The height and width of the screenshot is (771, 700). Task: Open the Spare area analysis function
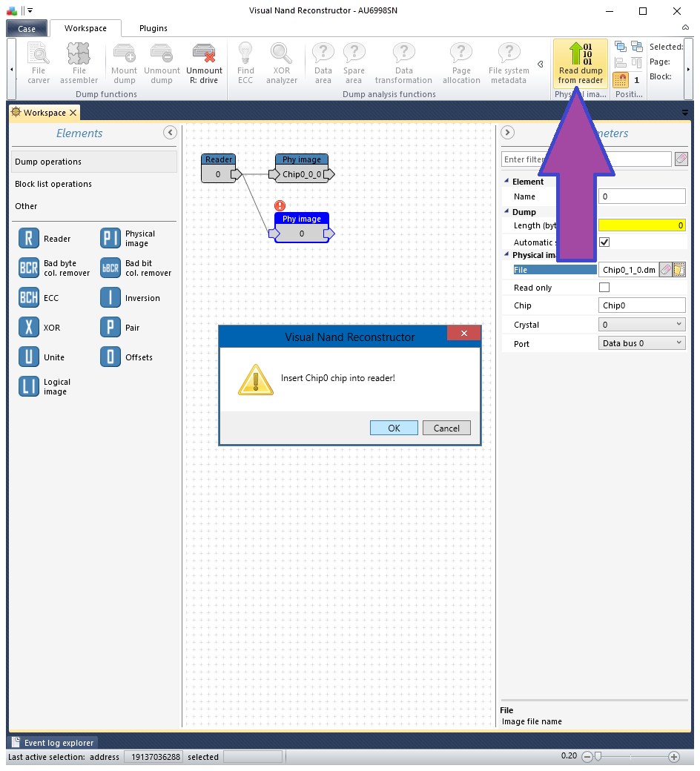[354, 64]
